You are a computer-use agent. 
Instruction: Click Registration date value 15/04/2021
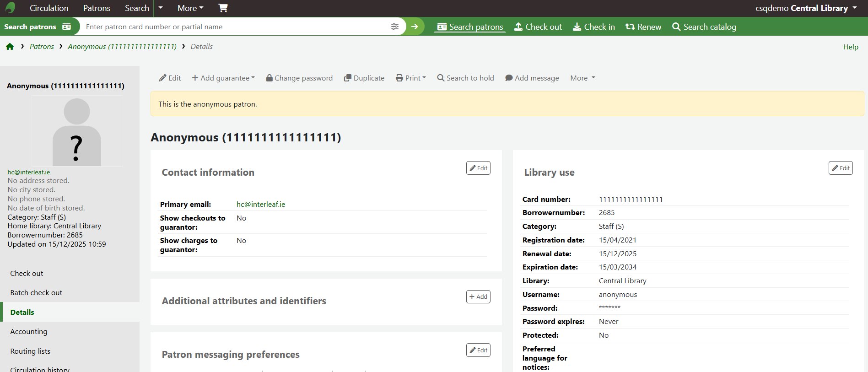(618, 240)
